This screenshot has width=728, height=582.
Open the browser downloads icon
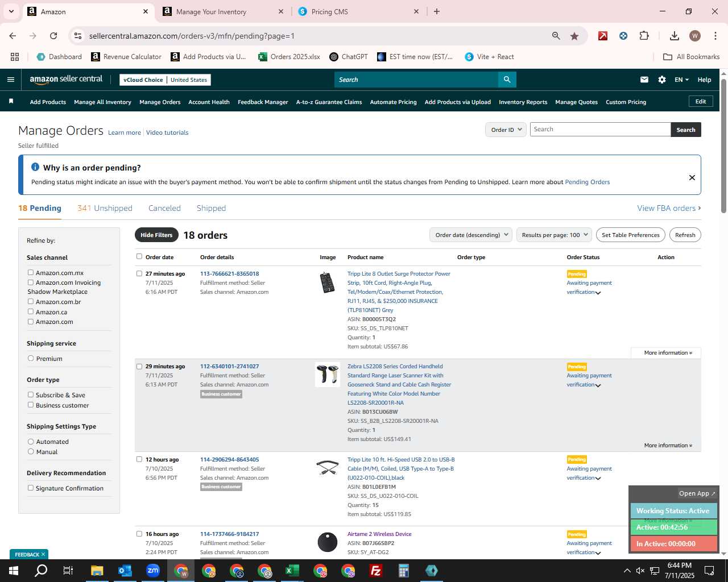pos(674,36)
